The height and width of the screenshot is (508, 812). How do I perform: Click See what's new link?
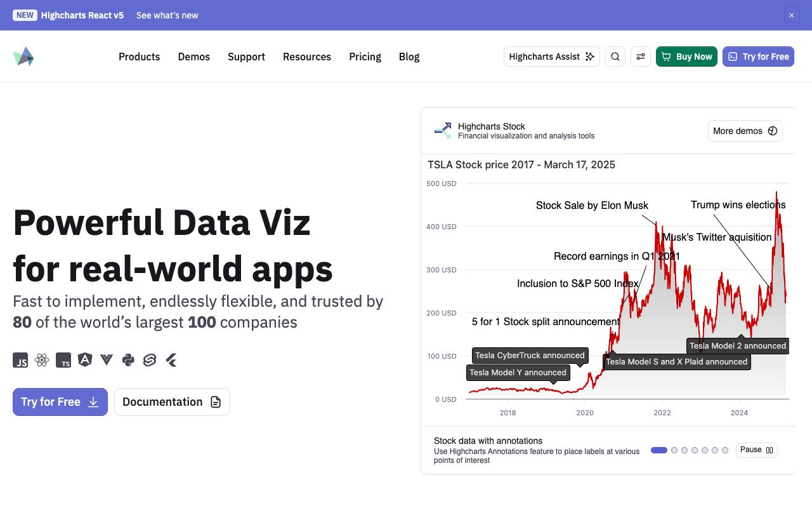click(x=167, y=15)
